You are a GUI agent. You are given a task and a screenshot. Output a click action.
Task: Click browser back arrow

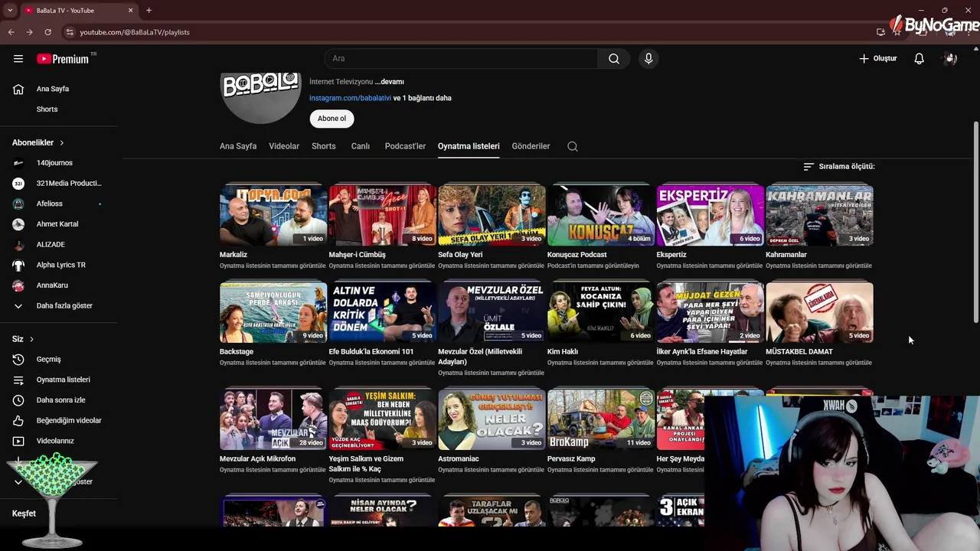tap(11, 32)
